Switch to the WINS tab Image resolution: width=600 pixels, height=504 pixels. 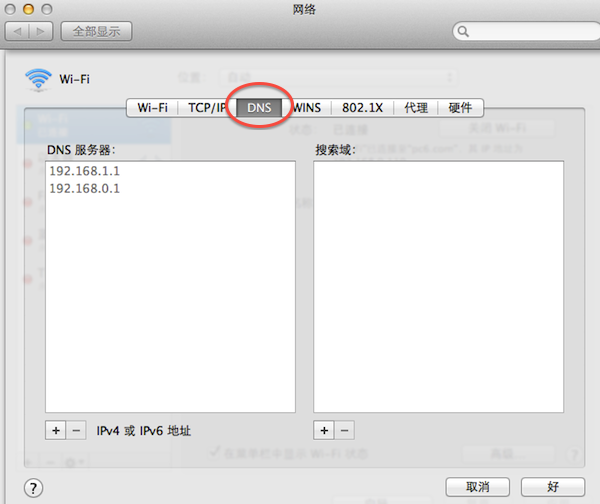click(307, 108)
